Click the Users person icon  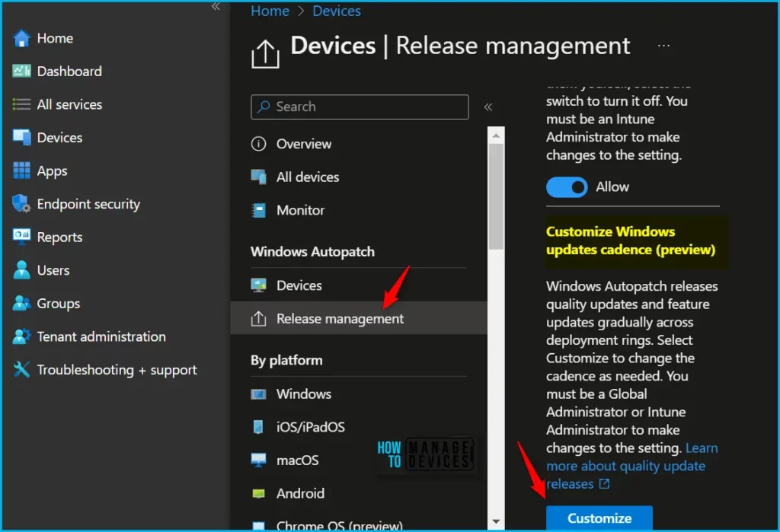click(21, 270)
